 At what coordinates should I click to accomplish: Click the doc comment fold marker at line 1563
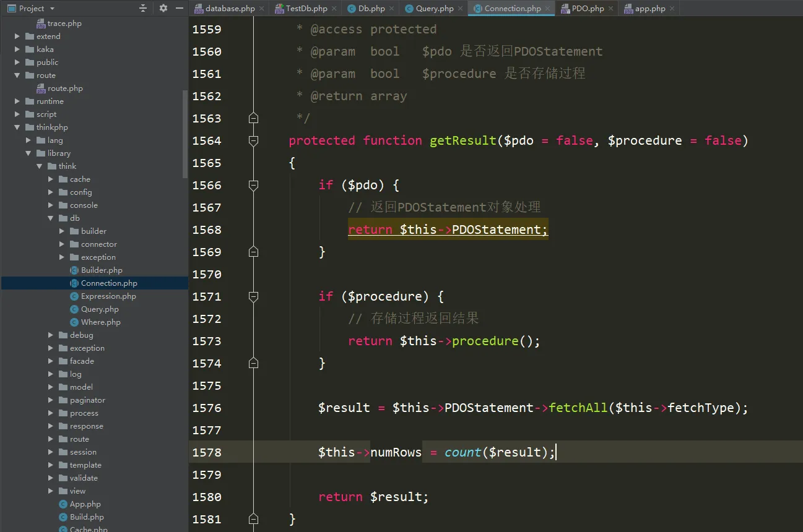click(253, 118)
